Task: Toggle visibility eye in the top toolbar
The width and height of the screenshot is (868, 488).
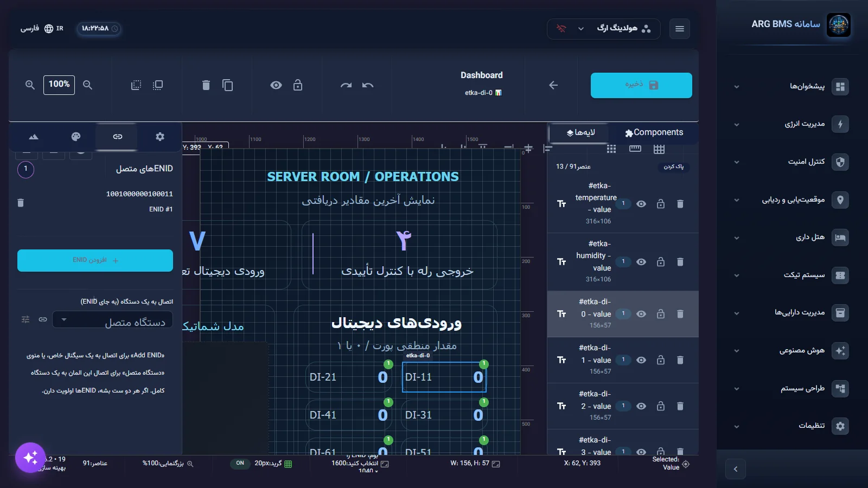Action: (276, 85)
